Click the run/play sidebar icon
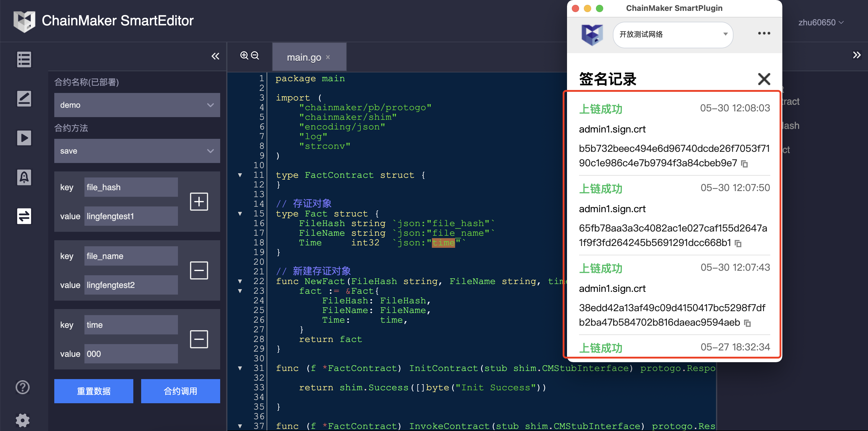This screenshot has width=868, height=431. tap(24, 138)
